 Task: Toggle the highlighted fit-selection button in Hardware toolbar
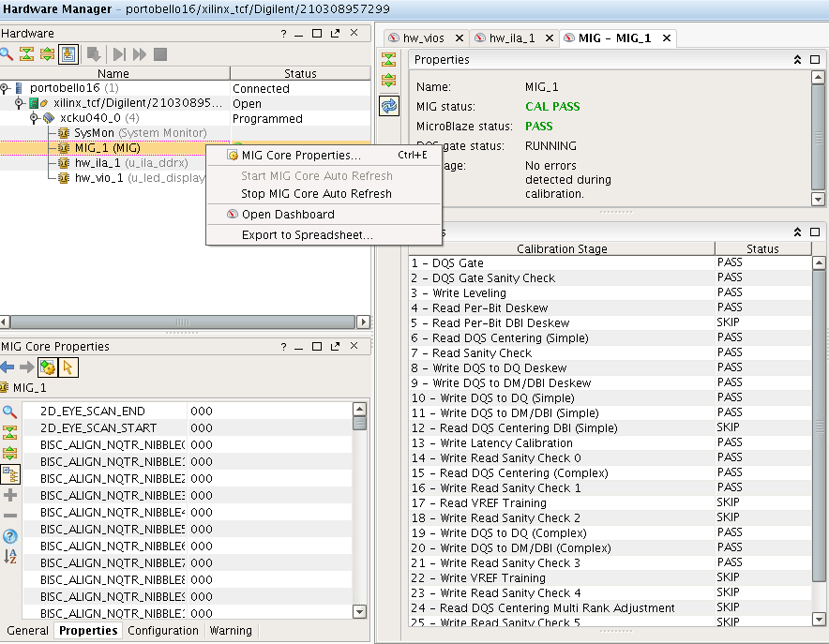[x=68, y=53]
